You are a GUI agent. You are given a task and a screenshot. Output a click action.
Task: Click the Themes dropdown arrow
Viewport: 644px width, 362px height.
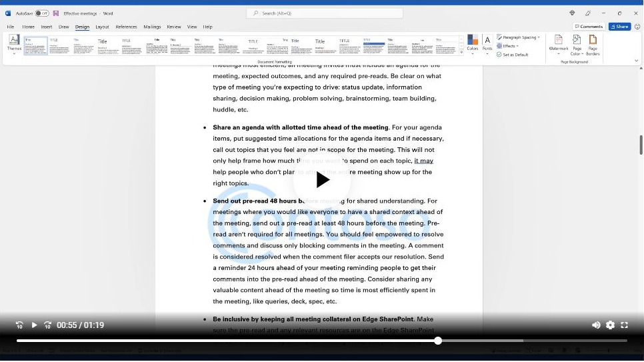[x=14, y=54]
